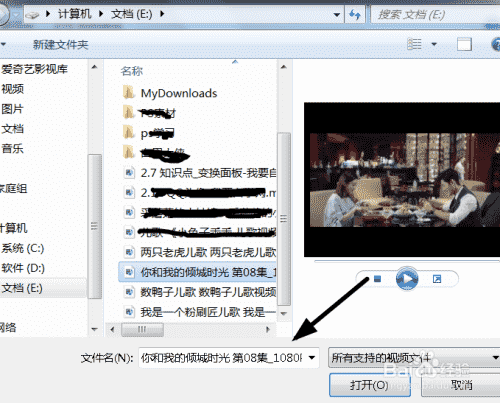Image resolution: width=500 pixels, height=403 pixels.
Task: Click the refresh arrows icon in address bar
Action: (x=355, y=15)
